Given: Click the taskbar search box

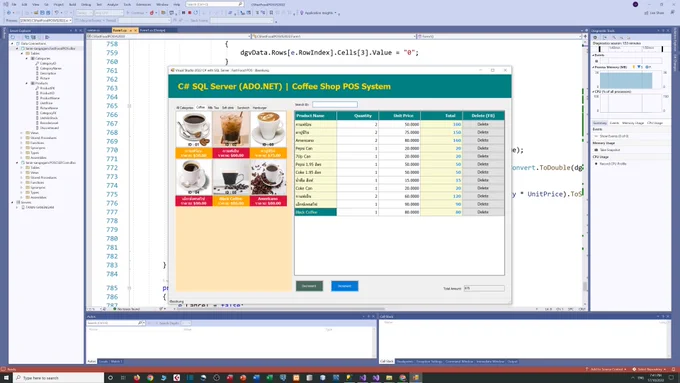Looking at the screenshot, I should tap(59, 378).
